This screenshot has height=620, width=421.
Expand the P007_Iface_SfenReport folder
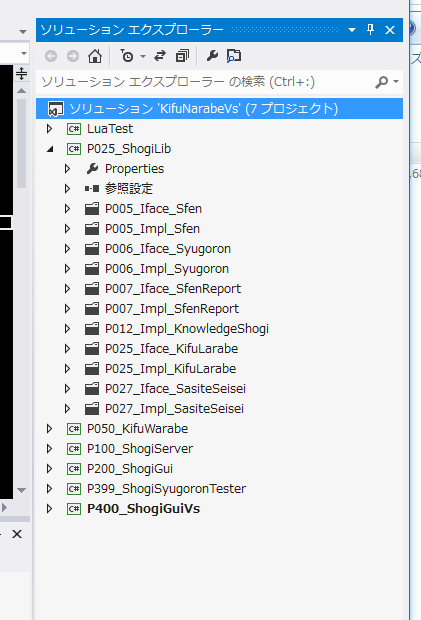68,289
